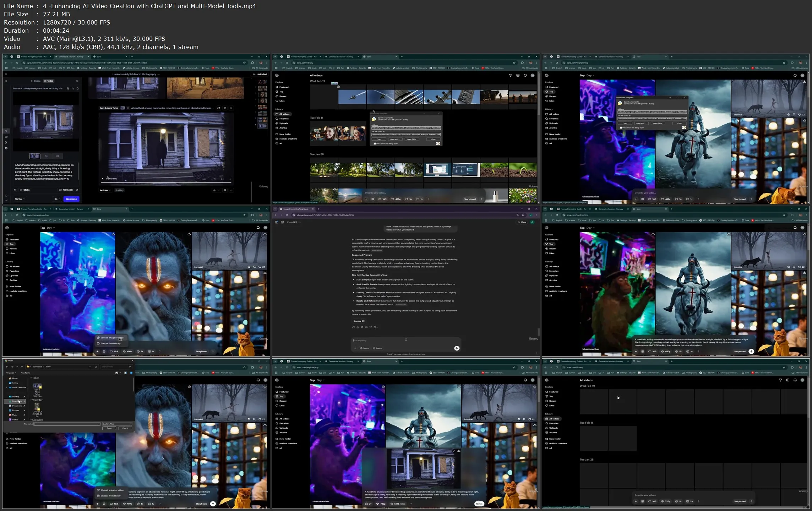Image resolution: width=812 pixels, height=511 pixels.
Task: Expand the danial - Personal tree node
Action: point(6,387)
